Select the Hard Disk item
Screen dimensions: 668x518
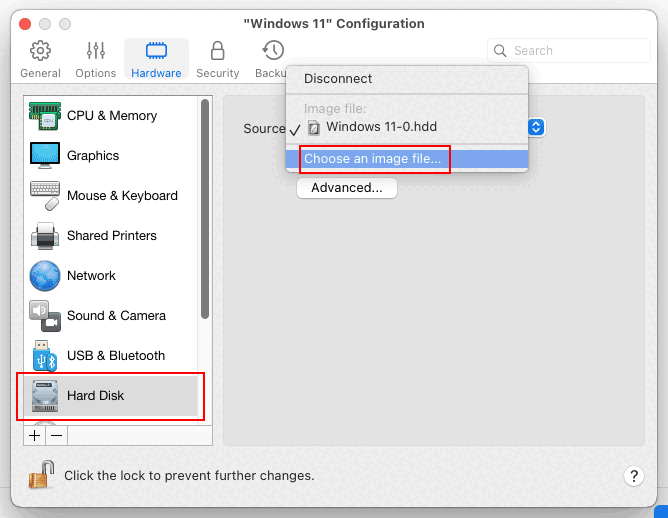click(x=112, y=396)
